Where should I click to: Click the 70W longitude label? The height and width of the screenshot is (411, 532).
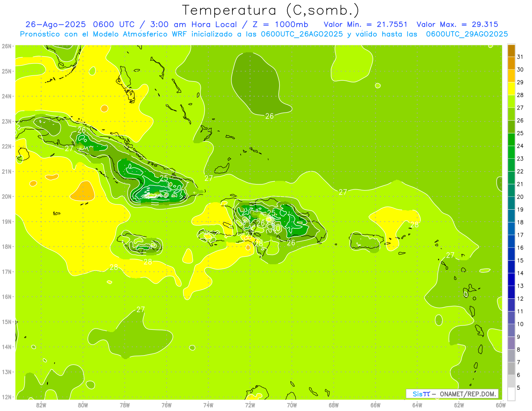(292, 405)
